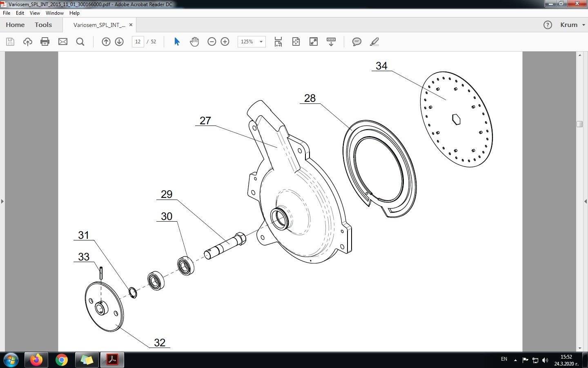Go to next page arrow
Image resolution: width=588 pixels, height=368 pixels.
tap(119, 42)
